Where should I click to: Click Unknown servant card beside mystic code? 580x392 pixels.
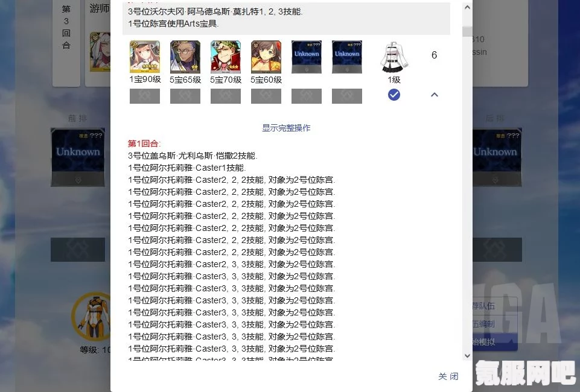[347, 57]
